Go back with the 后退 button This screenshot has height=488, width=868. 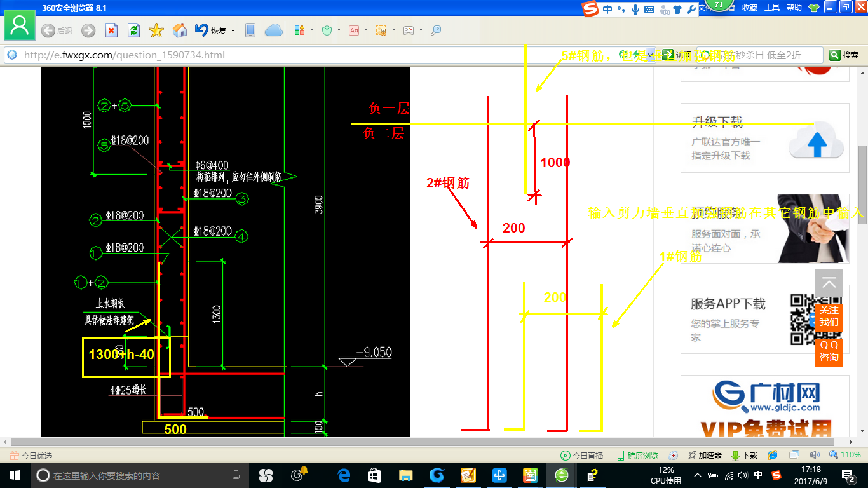tap(57, 30)
